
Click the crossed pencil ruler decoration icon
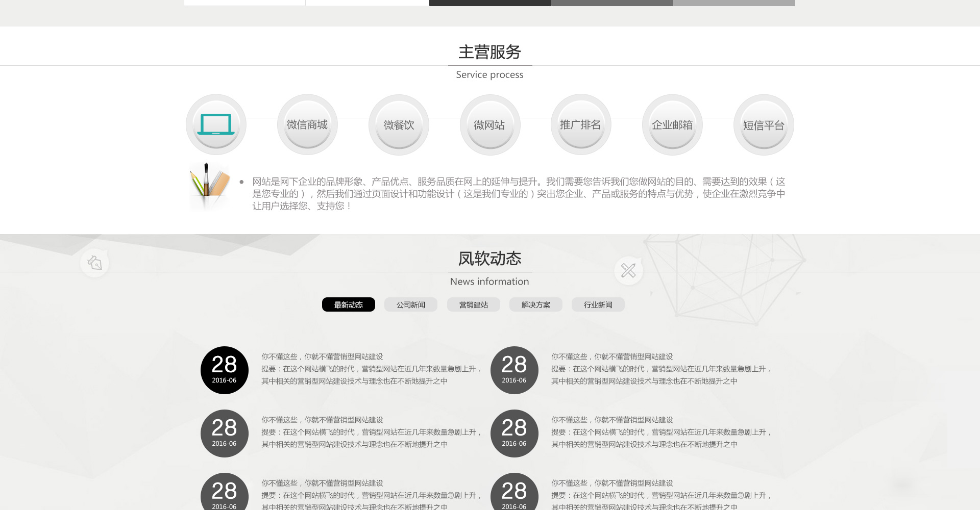tap(628, 270)
